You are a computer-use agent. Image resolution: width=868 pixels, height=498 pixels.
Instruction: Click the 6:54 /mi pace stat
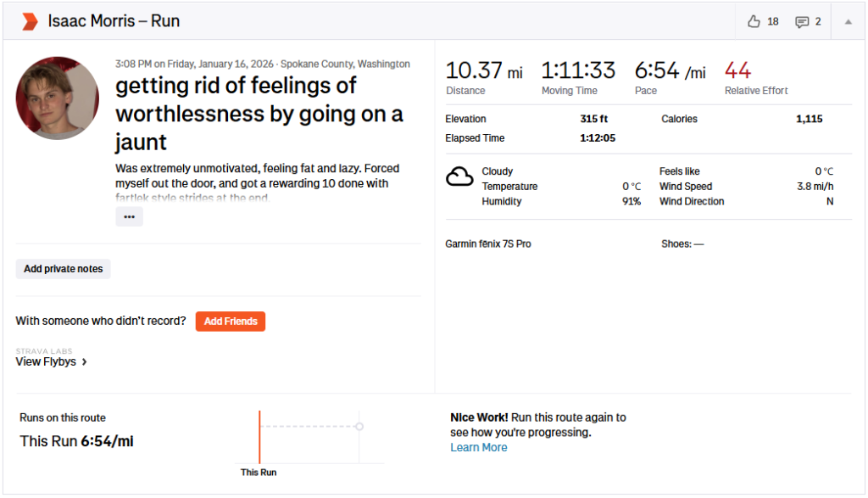(670, 71)
